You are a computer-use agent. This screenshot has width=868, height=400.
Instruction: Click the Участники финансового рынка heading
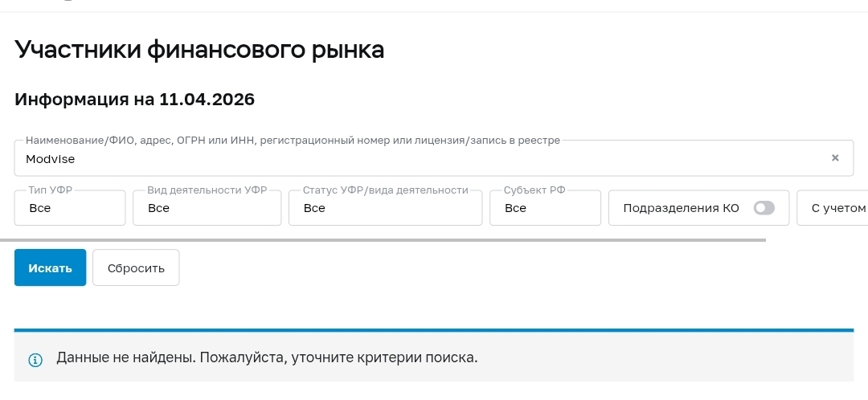click(x=199, y=51)
